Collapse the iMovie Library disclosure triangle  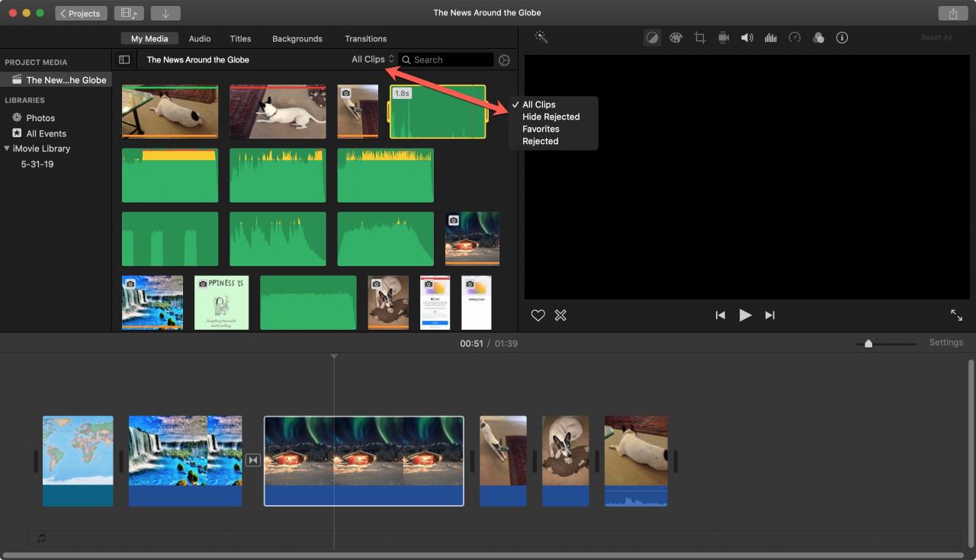7,149
